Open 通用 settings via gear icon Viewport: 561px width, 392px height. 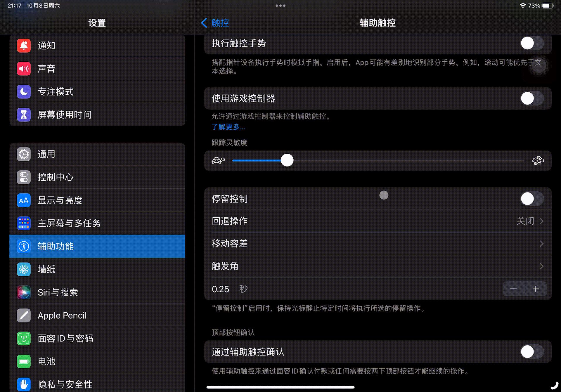[24, 154]
